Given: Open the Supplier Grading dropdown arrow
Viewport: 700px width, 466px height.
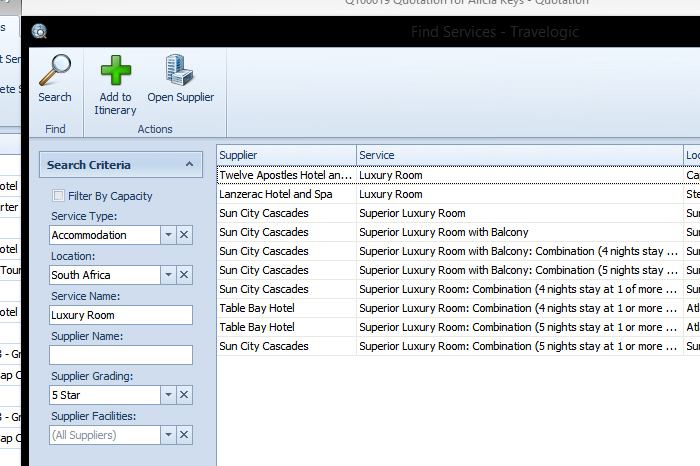Looking at the screenshot, I should [x=168, y=395].
